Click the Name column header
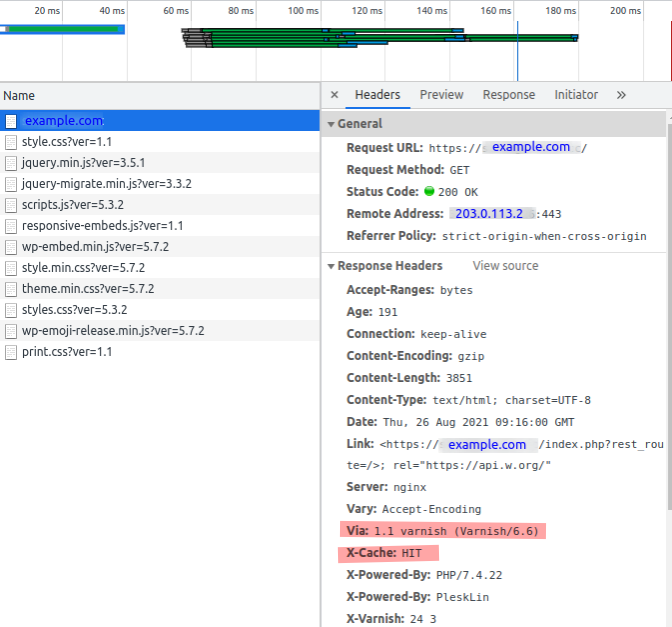Viewport: 672px width, 627px height. pyautogui.click(x=159, y=96)
